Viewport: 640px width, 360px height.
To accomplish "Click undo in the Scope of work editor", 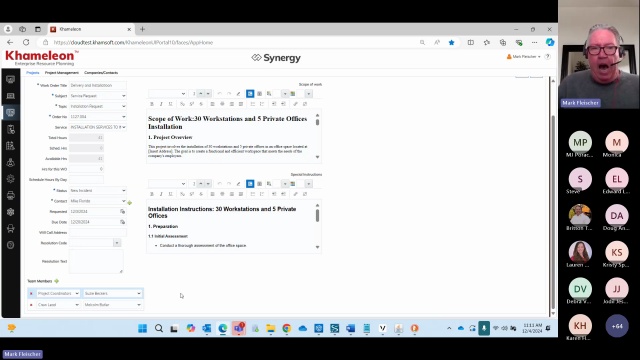I will tap(220, 94).
